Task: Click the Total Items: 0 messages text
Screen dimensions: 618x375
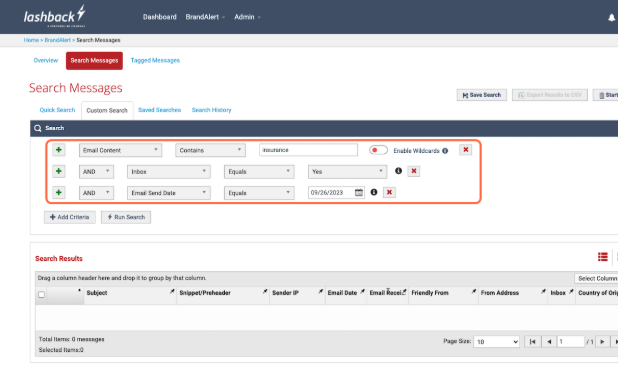Action: pos(72,339)
